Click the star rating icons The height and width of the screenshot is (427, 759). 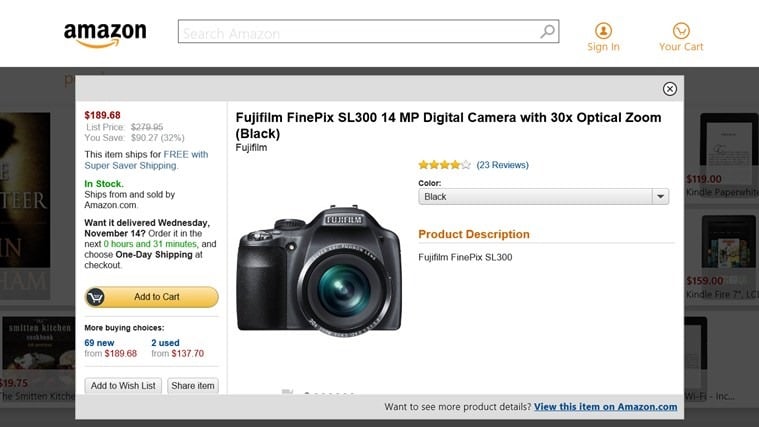coord(444,165)
